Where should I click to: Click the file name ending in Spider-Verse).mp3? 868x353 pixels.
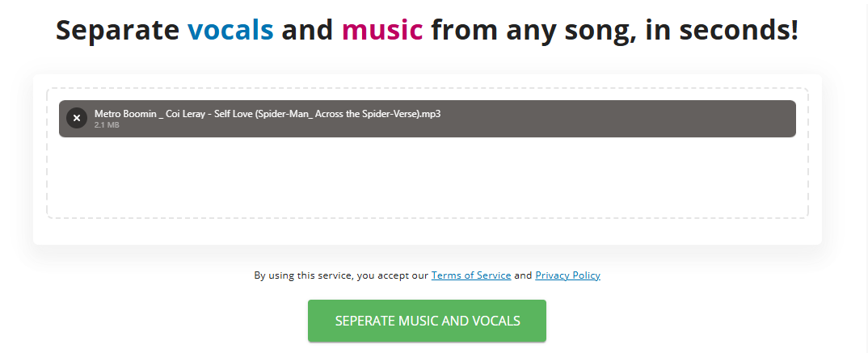click(x=268, y=114)
